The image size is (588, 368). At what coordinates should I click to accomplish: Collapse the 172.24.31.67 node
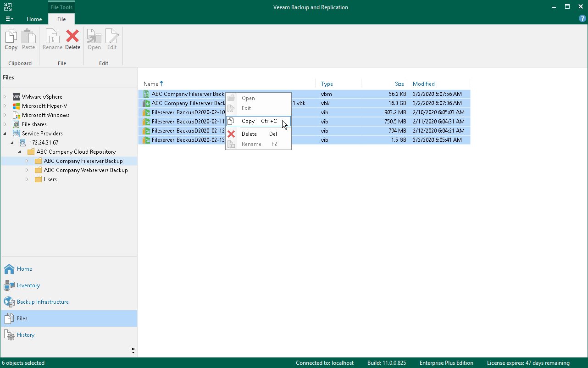click(12, 143)
